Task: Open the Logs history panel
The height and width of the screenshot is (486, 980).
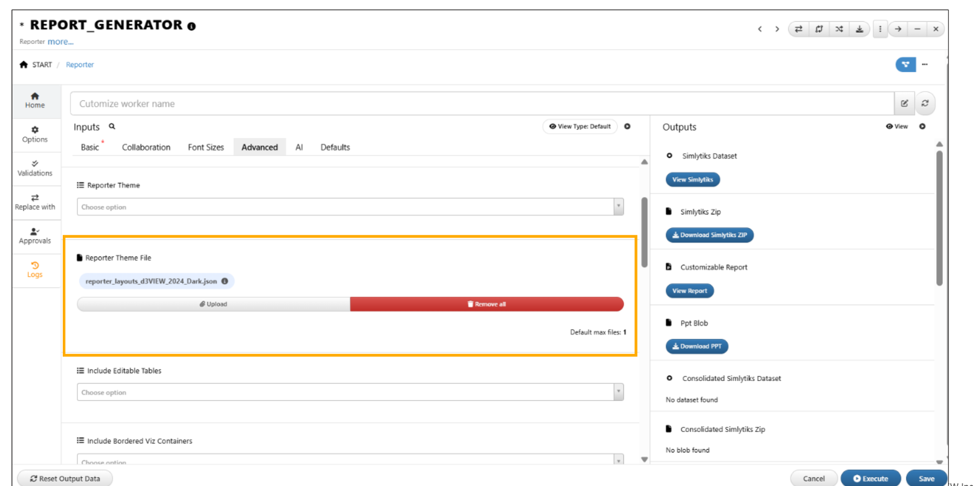Action: coord(35,270)
